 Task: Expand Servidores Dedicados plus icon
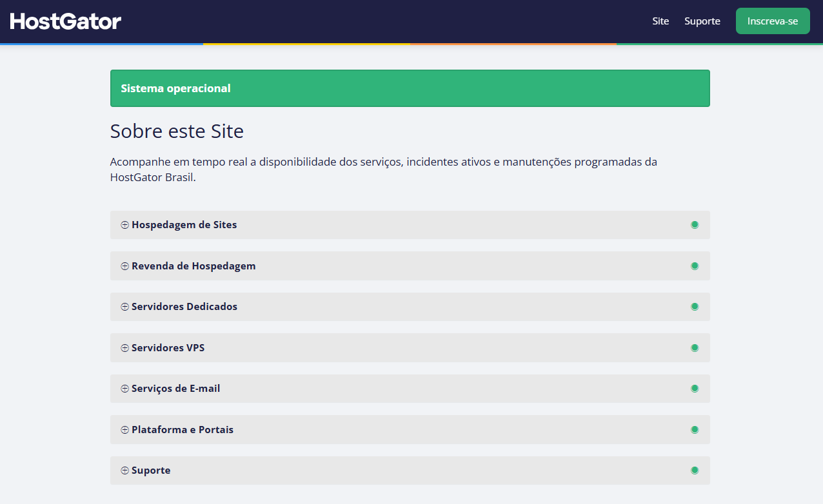125,307
